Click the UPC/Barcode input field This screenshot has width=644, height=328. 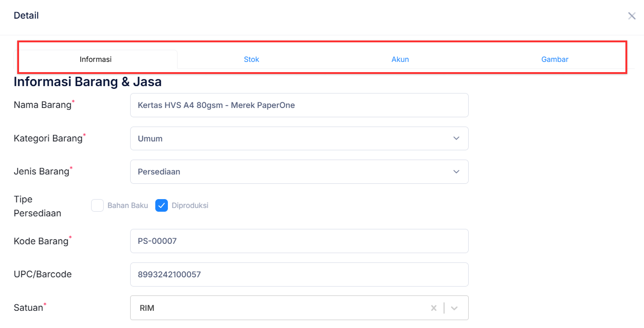(299, 274)
